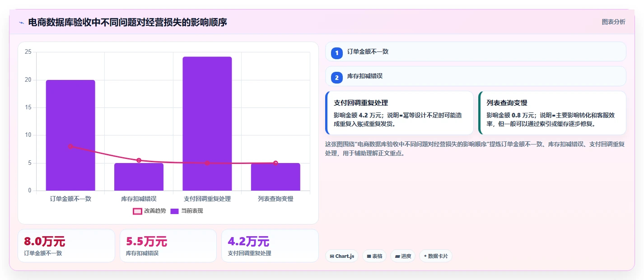The height and width of the screenshot is (280, 644).
Task: Click trend line point on 支付回调重复处理
Action: point(207,163)
